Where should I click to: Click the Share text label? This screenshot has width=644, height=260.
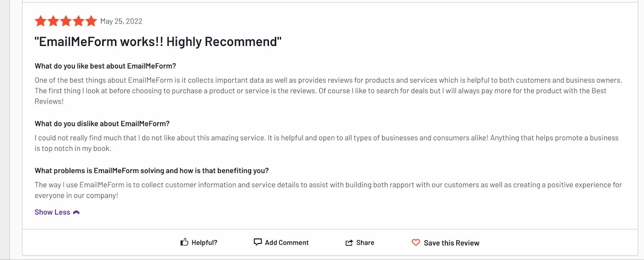[365, 243]
